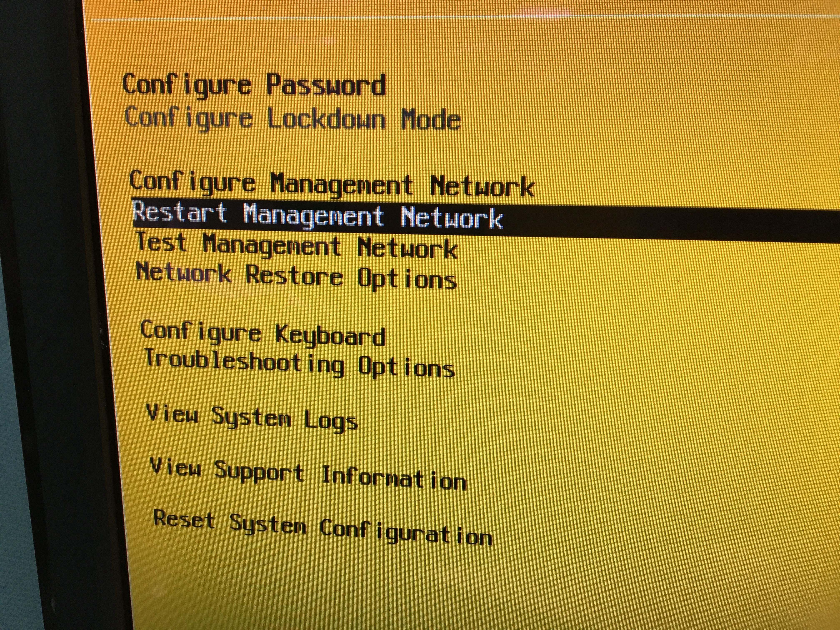Open Network Restore Options

[x=296, y=277]
